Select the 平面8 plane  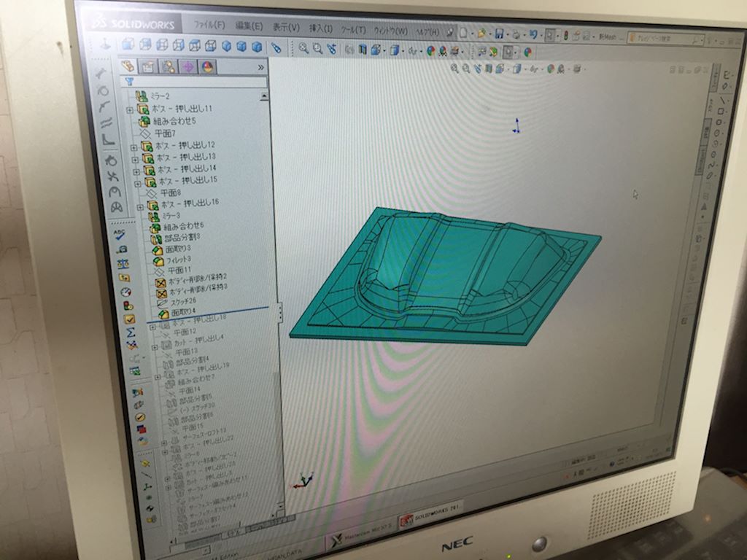click(x=163, y=192)
